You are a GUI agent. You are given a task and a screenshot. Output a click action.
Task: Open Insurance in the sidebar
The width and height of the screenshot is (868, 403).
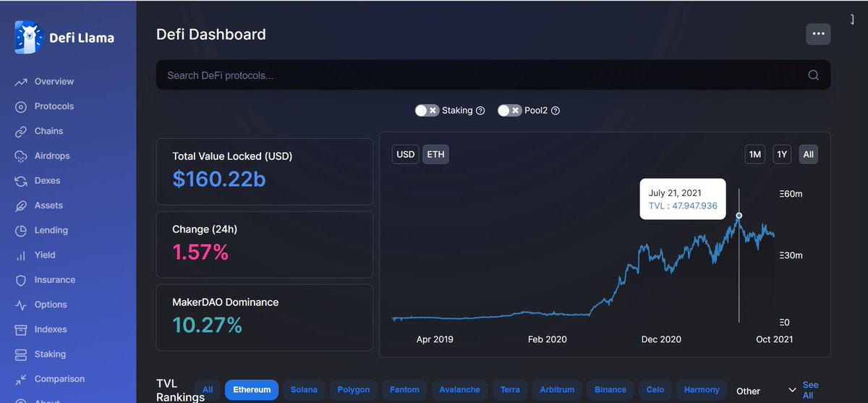click(55, 280)
